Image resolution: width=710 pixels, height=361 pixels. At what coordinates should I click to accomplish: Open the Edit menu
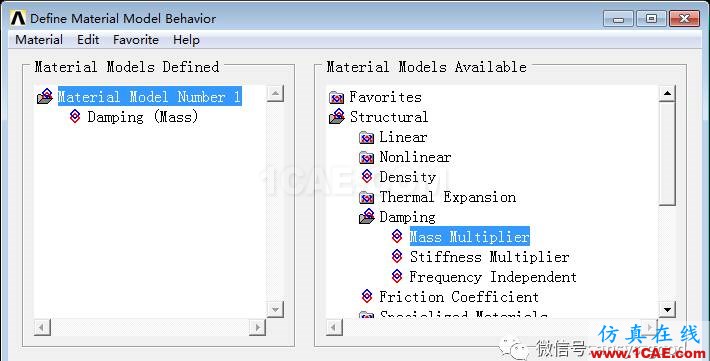88,40
